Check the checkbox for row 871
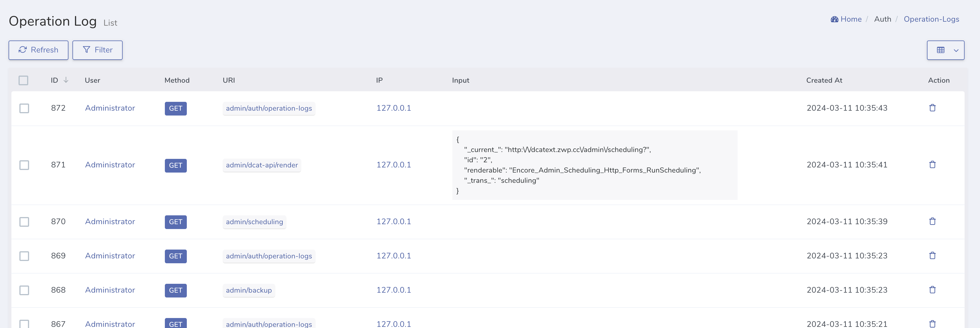This screenshot has height=328, width=980. pos(24,165)
